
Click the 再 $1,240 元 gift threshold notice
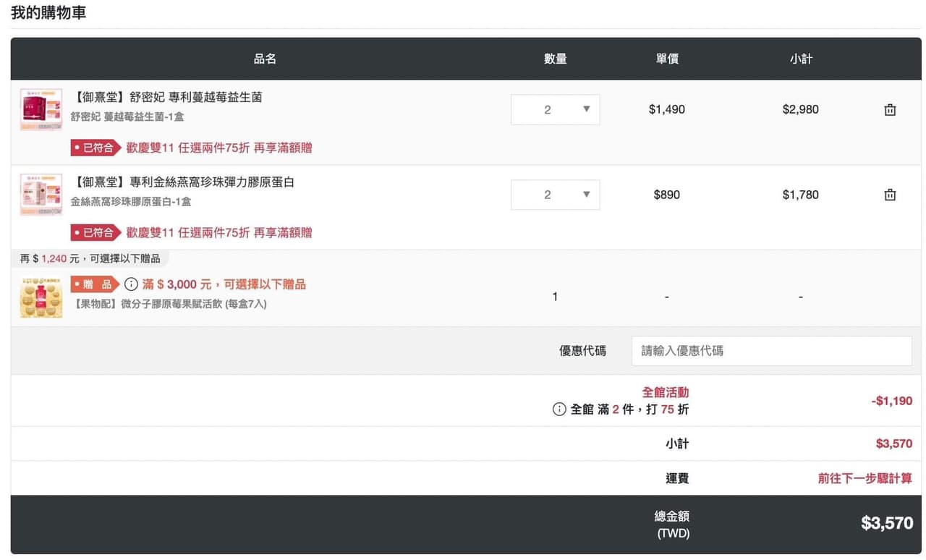point(90,258)
